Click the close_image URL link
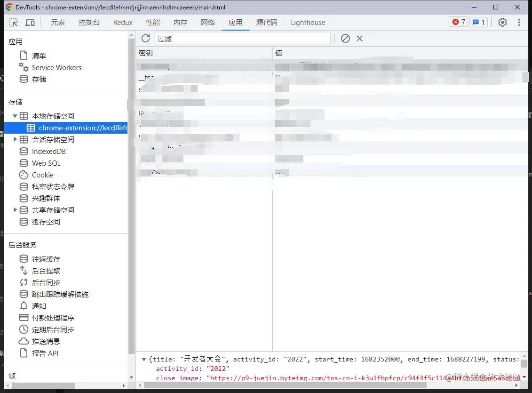This screenshot has height=393, width=532. click(364, 378)
